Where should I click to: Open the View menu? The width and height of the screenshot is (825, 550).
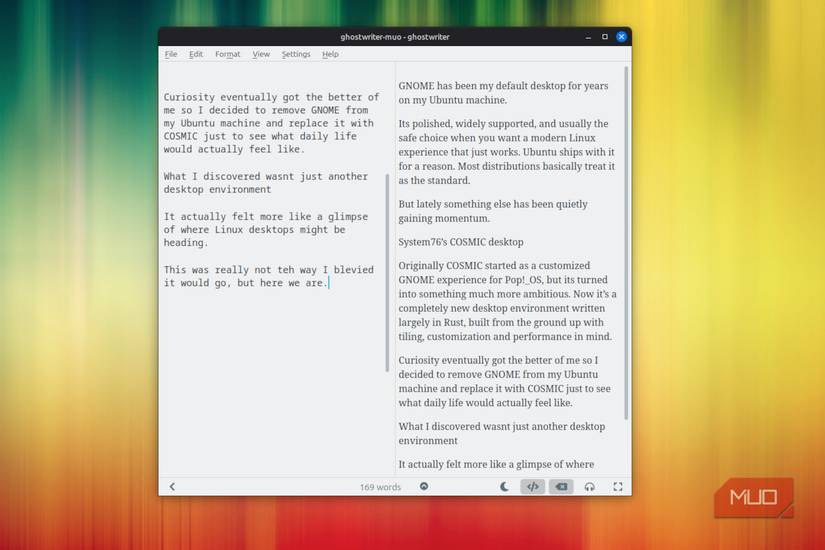tap(261, 54)
